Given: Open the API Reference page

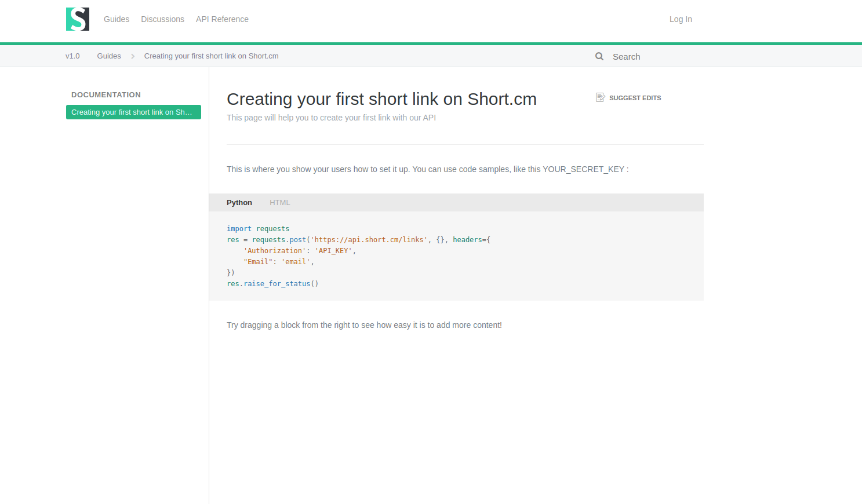Looking at the screenshot, I should [x=222, y=19].
